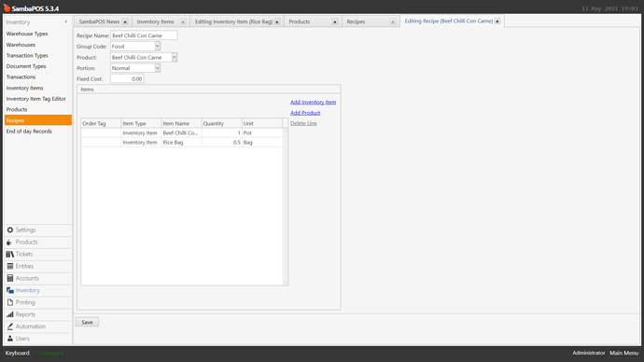Viewport: 644px width, 362px height.
Task: Click the Item Name column header
Action: (x=181, y=123)
